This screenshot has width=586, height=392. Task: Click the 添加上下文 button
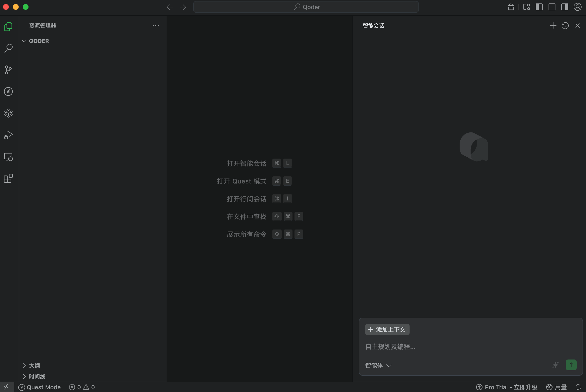click(387, 329)
